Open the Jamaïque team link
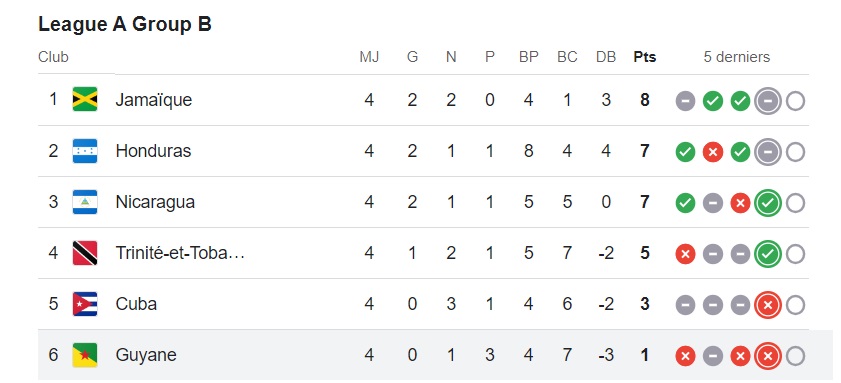This screenshot has height=383, width=841. (153, 100)
